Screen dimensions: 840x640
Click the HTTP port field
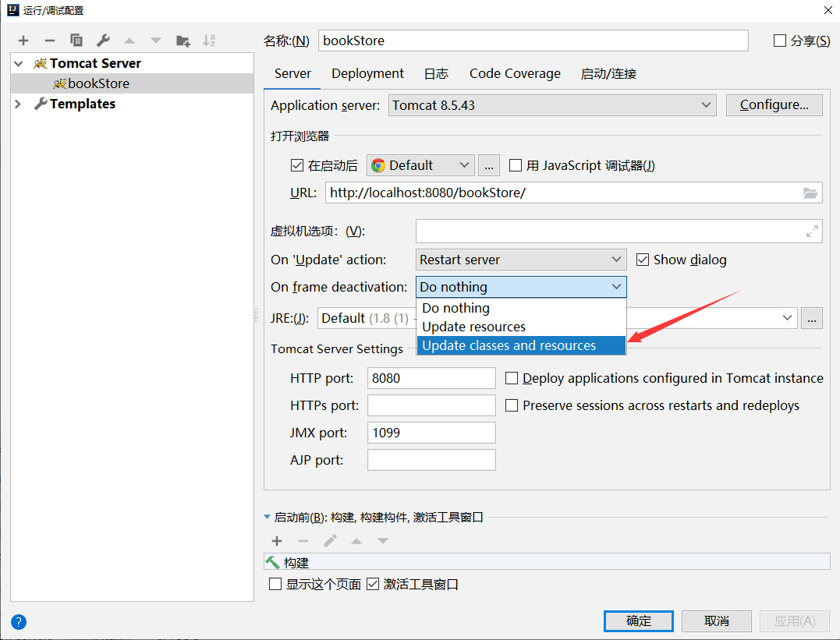(431, 378)
